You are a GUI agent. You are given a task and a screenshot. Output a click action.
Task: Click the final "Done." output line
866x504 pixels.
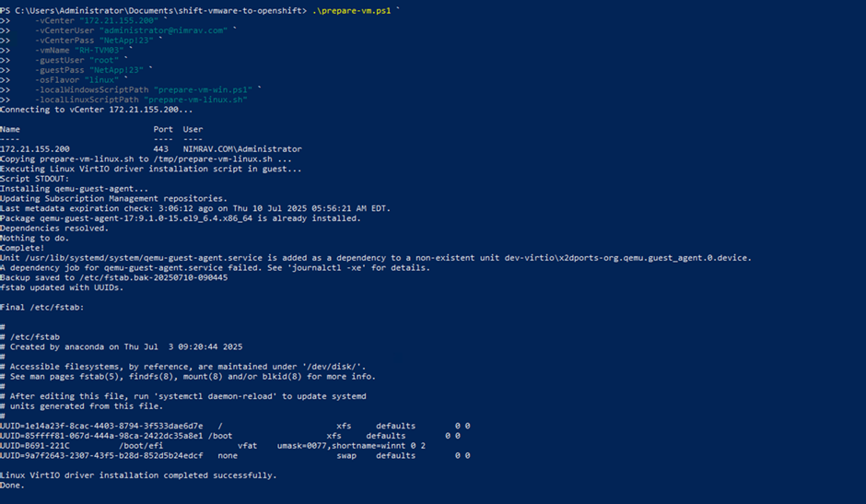[12, 485]
